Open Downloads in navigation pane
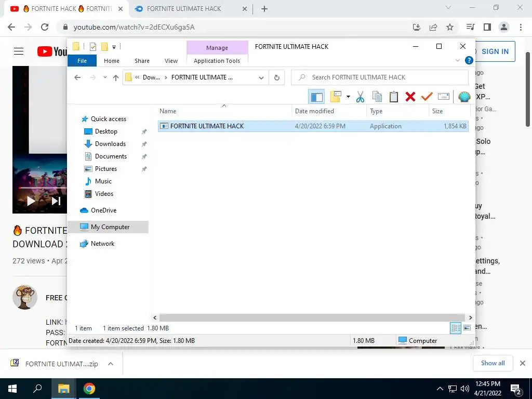This screenshot has width=532, height=399. click(110, 144)
